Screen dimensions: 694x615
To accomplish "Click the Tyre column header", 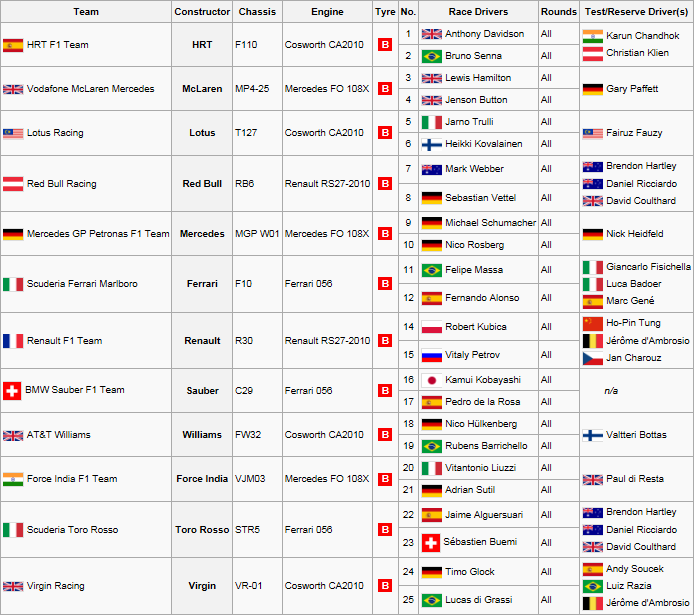I will (x=385, y=12).
